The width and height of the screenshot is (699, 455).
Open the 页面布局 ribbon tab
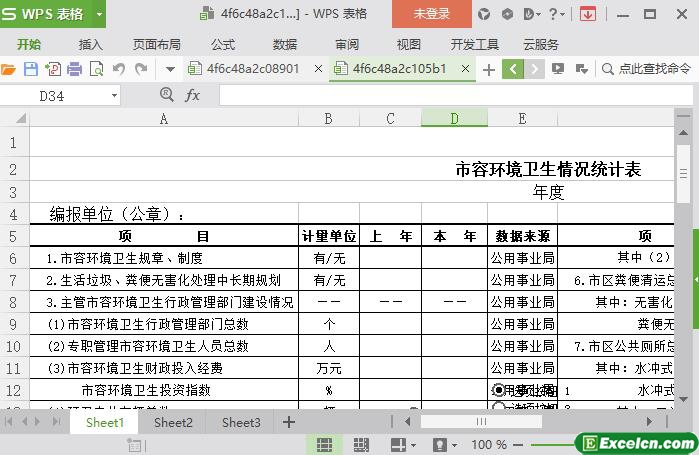click(156, 45)
